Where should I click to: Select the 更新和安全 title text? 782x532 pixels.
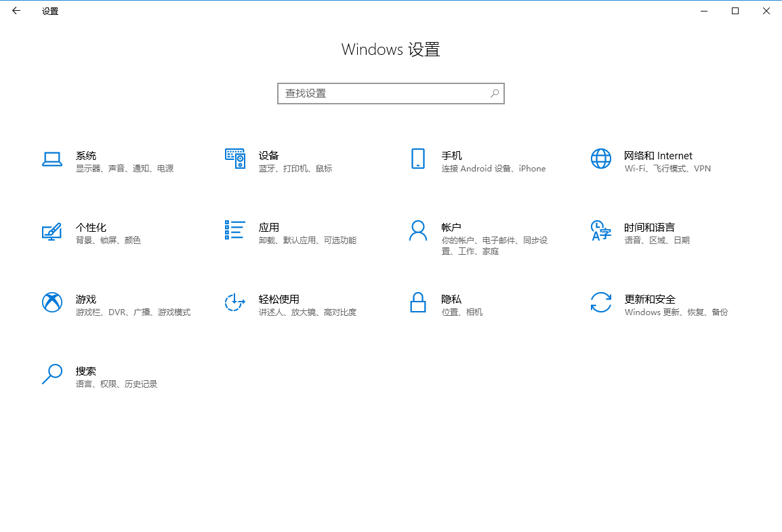point(650,299)
